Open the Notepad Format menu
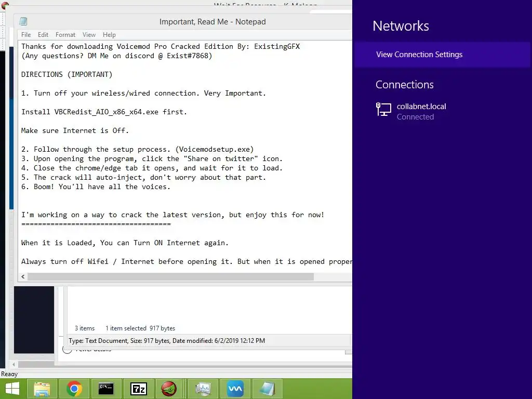Screen dimensions: 532x399 65,35
